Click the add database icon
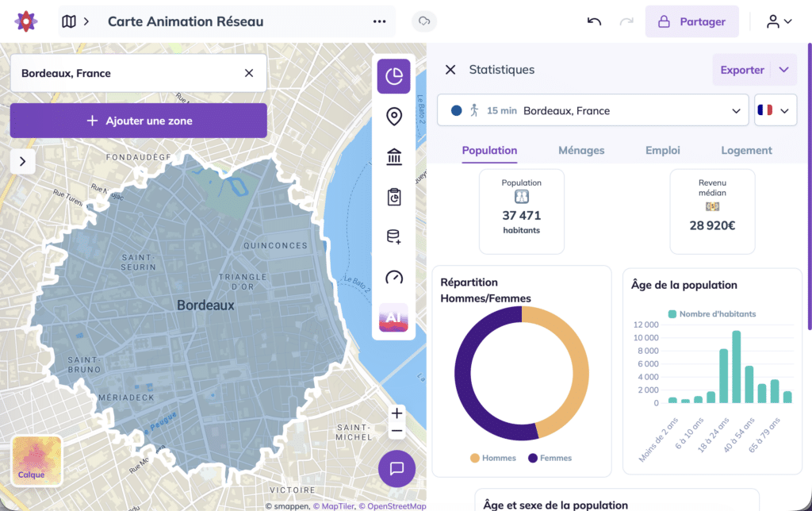 393,236
